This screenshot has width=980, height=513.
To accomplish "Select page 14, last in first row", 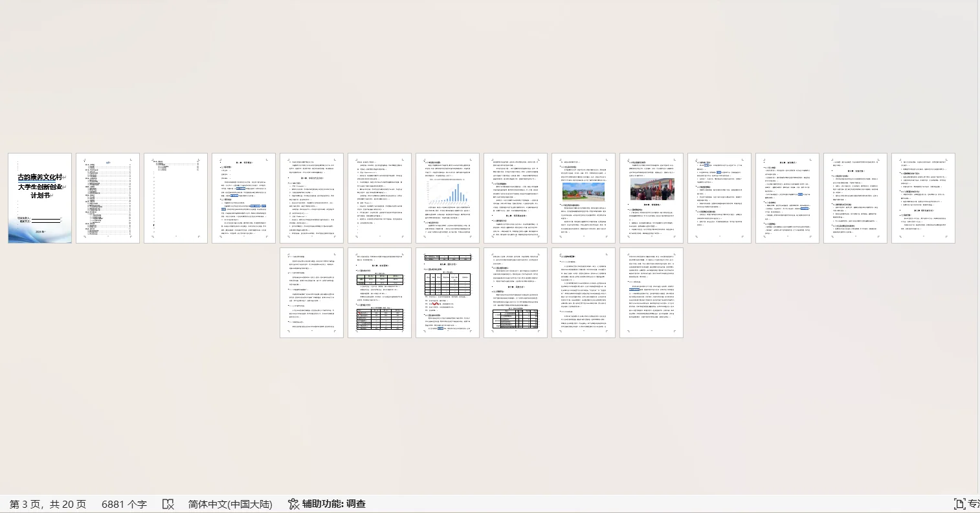I will tap(924, 198).
